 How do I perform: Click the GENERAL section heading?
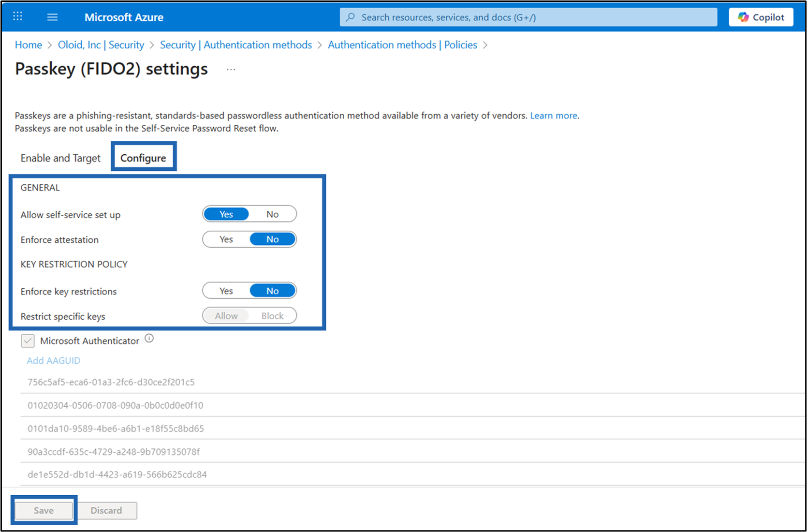click(40, 188)
